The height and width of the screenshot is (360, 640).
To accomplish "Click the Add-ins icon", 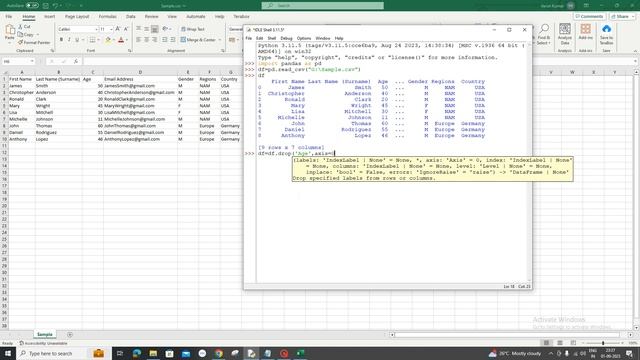I will (x=586, y=29).
